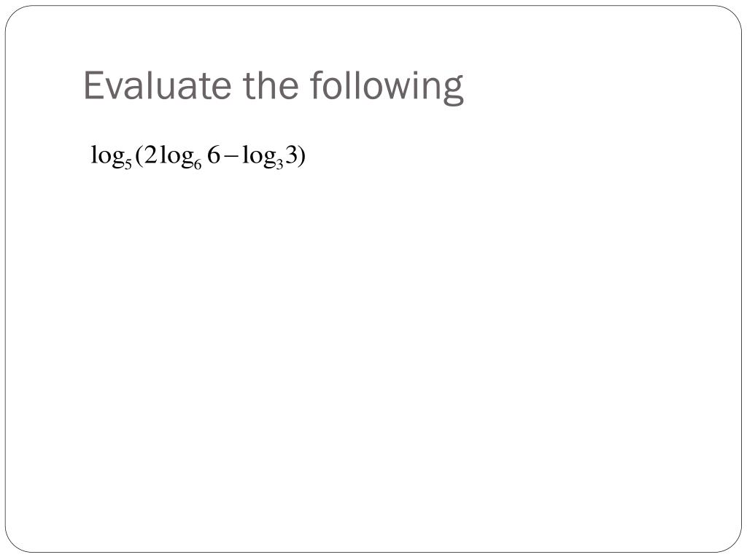The height and width of the screenshot is (560, 747).
Task: Select the word 'Evaluate' in the title
Action: 159,85
